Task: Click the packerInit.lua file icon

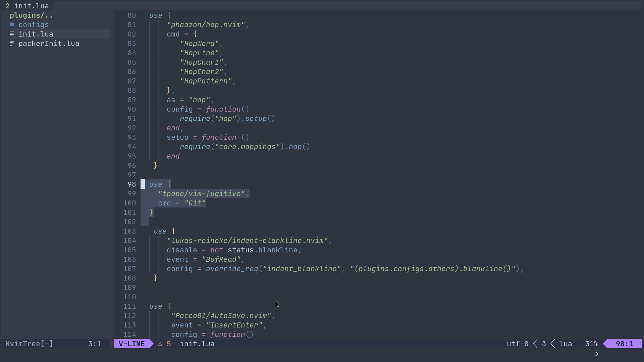Action: tap(12, 43)
